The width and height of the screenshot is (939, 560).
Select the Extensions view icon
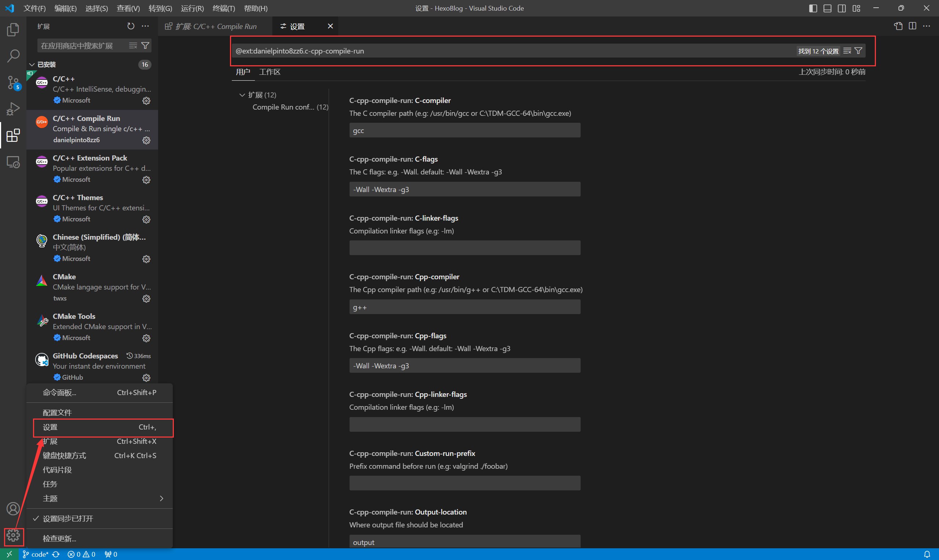click(13, 136)
